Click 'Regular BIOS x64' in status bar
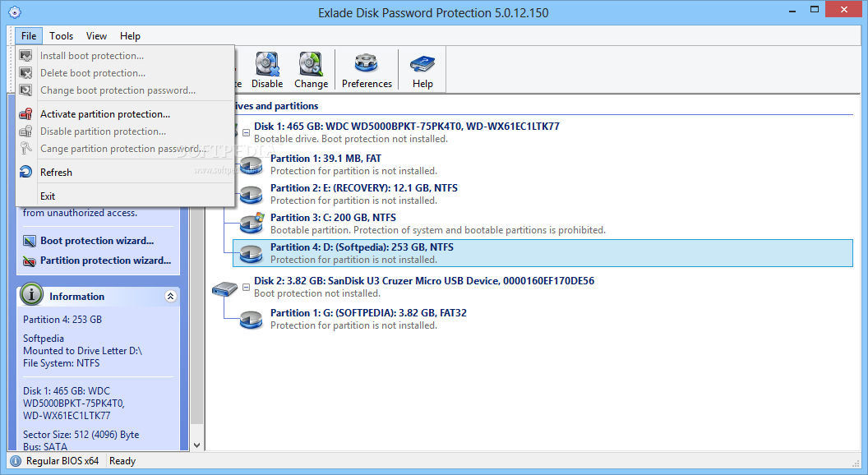The width and height of the screenshot is (868, 475). coord(62,460)
